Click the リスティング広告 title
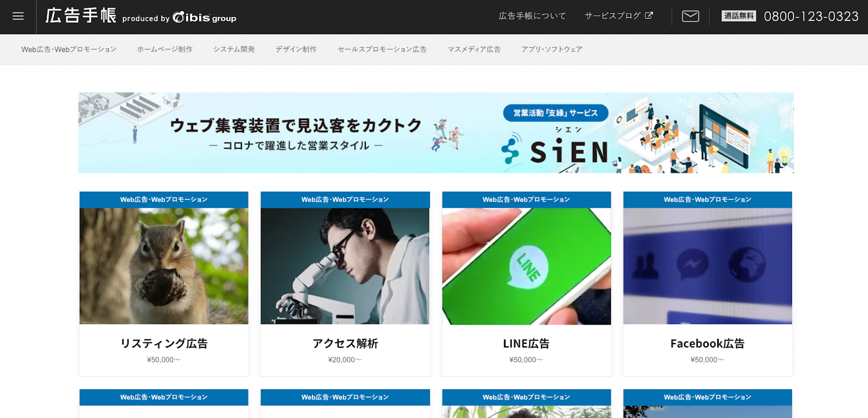Viewport: 868px width, 418px height. pyautogui.click(x=164, y=344)
